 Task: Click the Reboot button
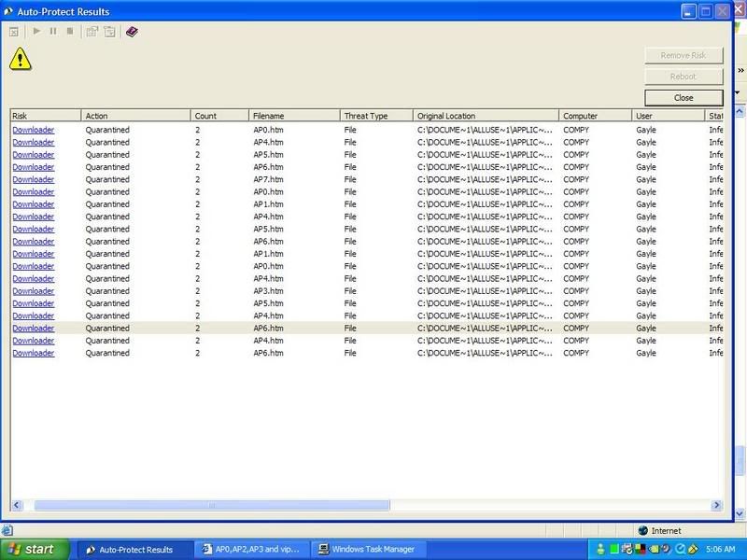pyautogui.click(x=683, y=77)
